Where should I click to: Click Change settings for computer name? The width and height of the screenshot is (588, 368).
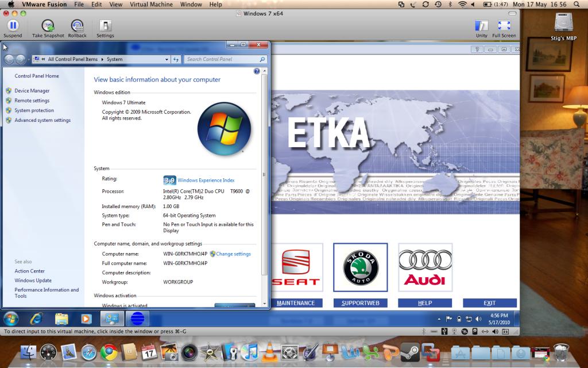(x=233, y=254)
